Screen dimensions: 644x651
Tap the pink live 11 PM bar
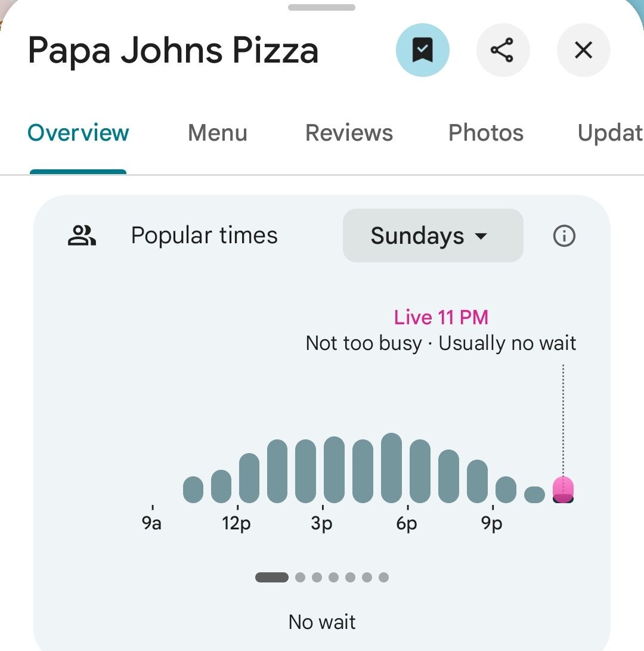pos(563,489)
